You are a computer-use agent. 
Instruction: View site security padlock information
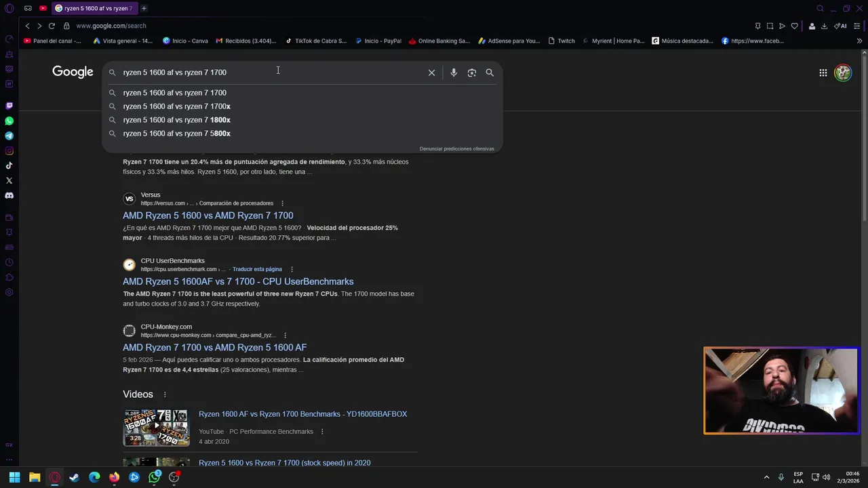[x=66, y=26]
